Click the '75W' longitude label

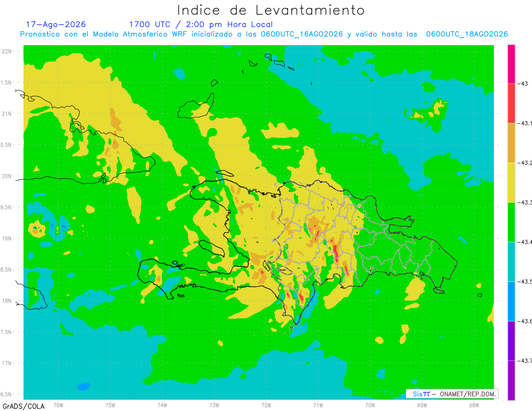[x=110, y=405]
